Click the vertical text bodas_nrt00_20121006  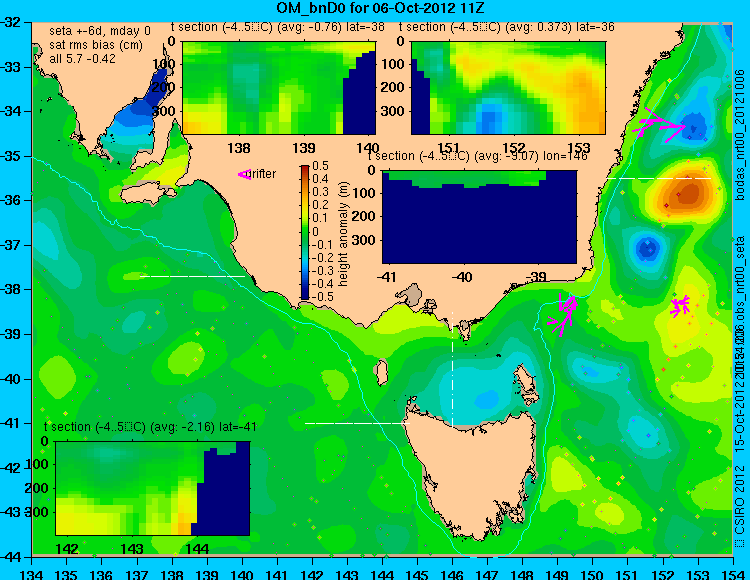tap(740, 135)
